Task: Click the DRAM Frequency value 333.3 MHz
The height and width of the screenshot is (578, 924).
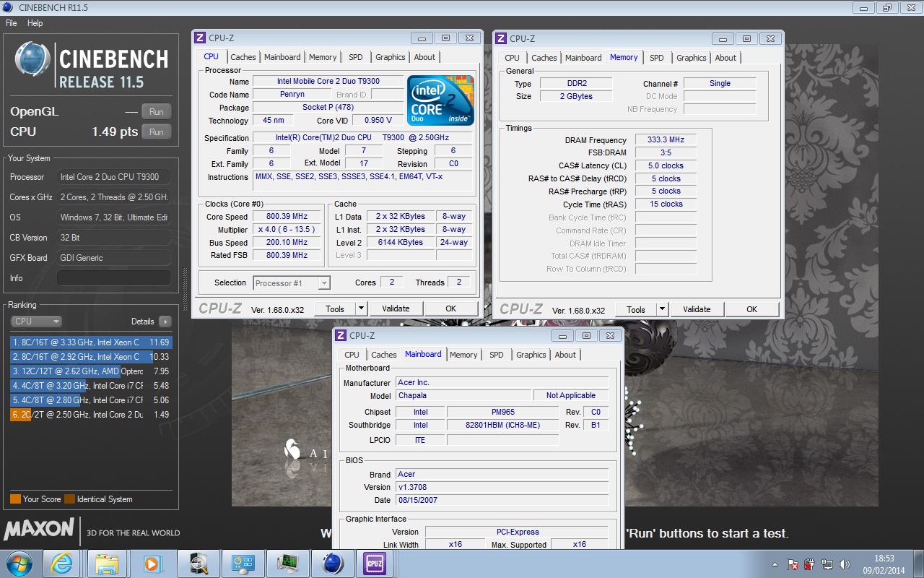Action: click(666, 140)
